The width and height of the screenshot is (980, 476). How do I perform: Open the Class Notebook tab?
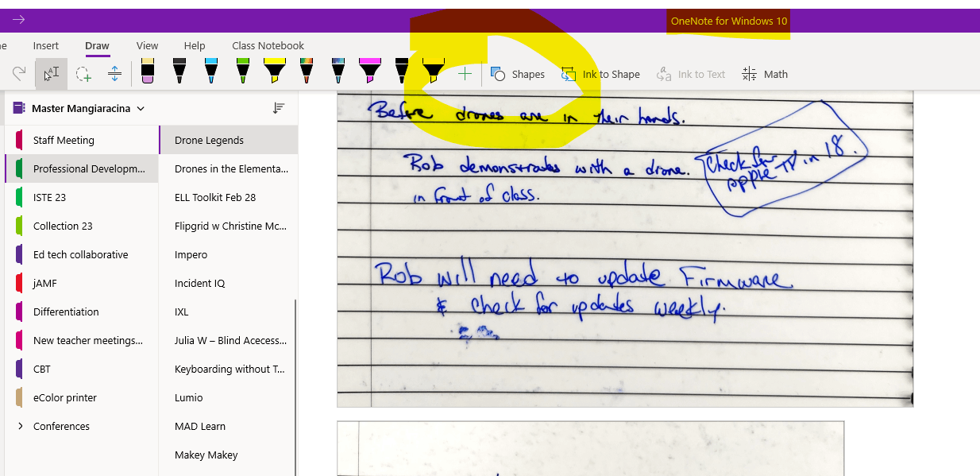coord(268,46)
